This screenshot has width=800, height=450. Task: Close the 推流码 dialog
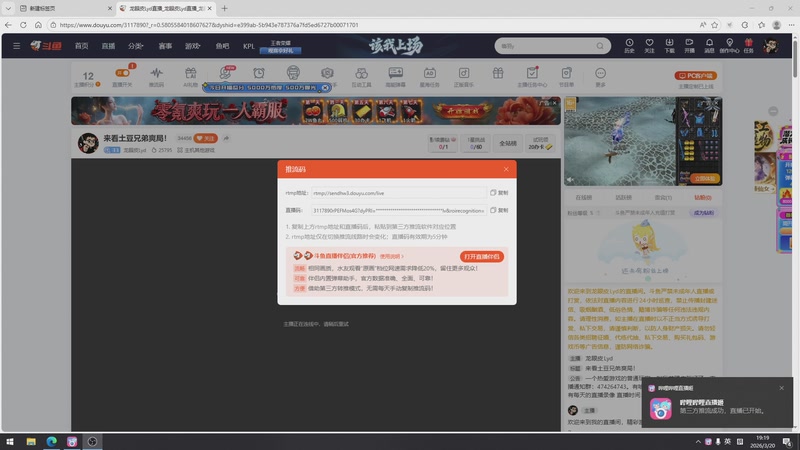506,169
